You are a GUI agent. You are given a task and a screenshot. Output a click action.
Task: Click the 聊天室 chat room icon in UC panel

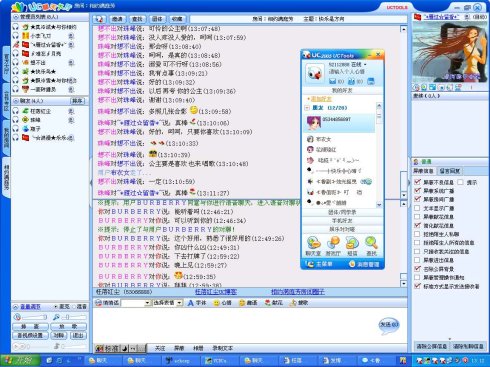(313, 246)
